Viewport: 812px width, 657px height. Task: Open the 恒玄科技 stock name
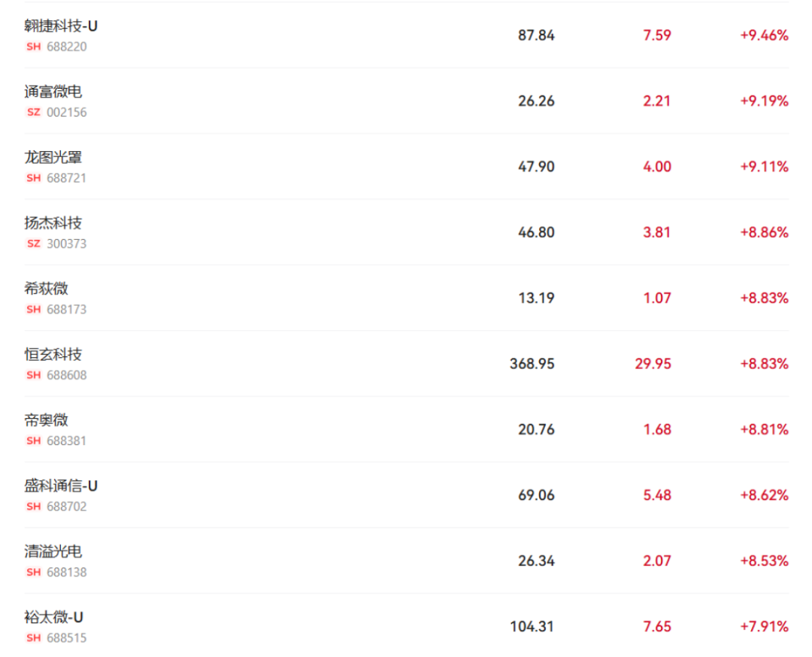(53, 354)
